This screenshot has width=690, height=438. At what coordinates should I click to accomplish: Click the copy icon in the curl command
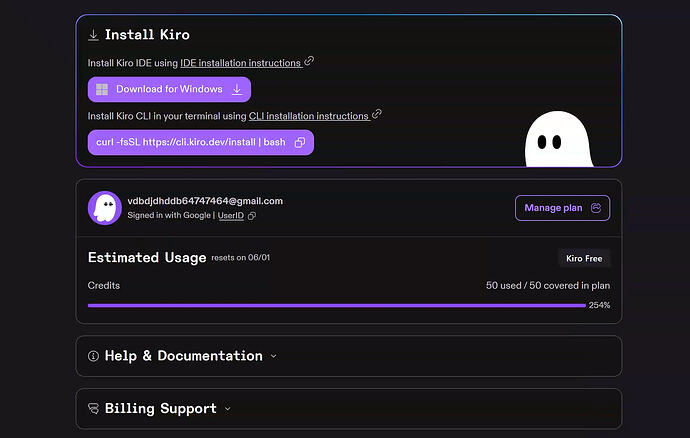(300, 143)
